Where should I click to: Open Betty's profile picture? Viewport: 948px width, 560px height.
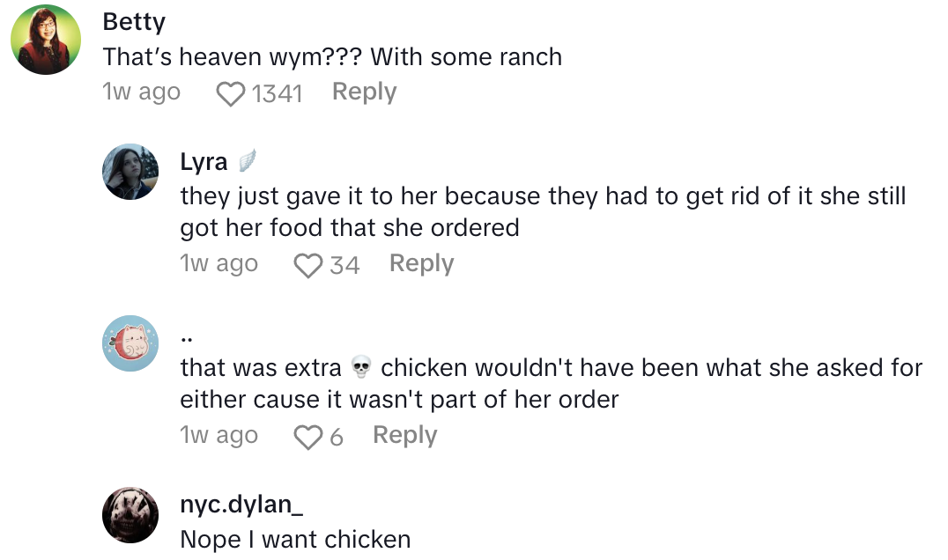click(47, 40)
